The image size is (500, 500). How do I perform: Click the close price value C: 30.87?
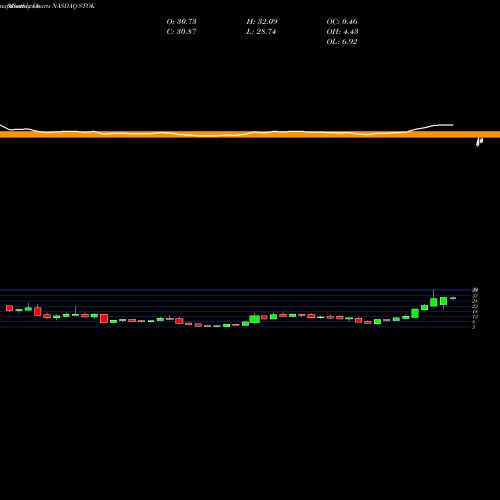[x=181, y=32]
